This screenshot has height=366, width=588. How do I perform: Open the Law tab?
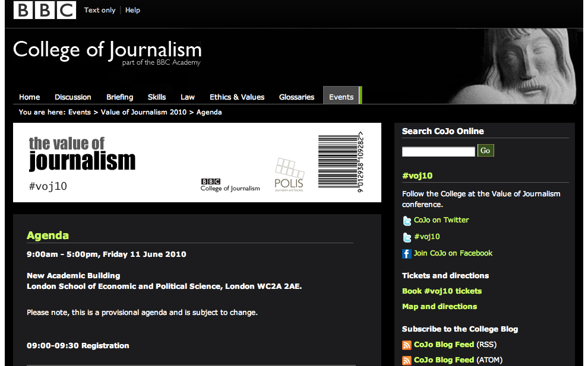pyautogui.click(x=188, y=97)
